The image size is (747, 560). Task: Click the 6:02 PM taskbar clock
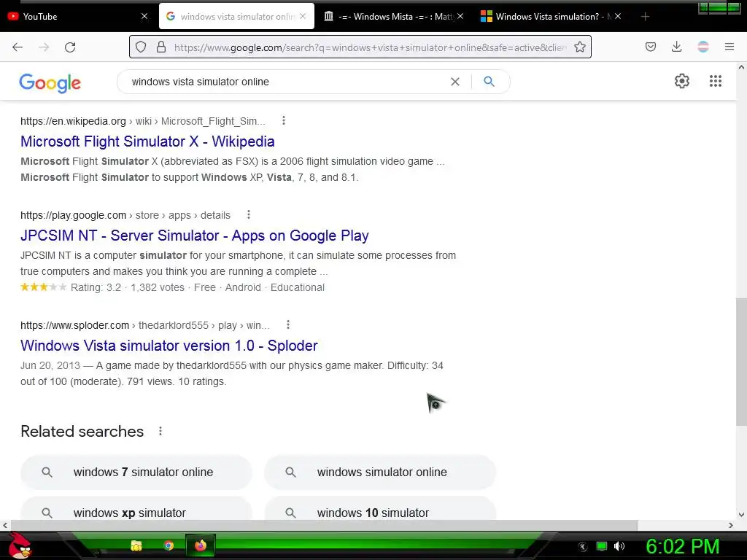pos(682,547)
